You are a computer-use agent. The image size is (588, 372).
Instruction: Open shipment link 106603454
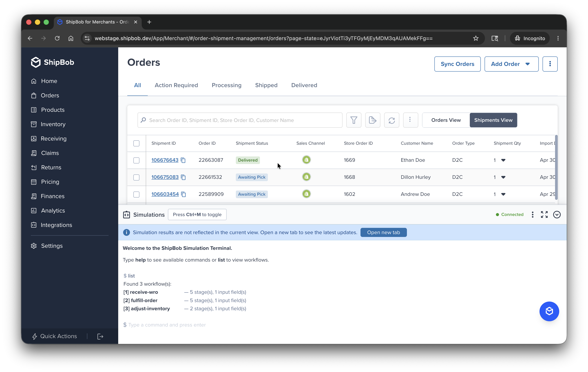[165, 194]
